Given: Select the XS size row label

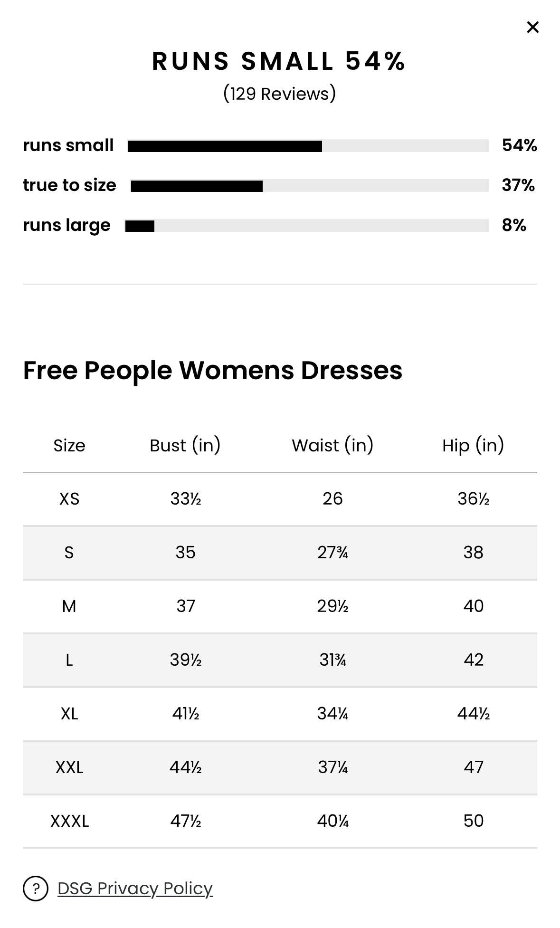Looking at the screenshot, I should 69,499.
